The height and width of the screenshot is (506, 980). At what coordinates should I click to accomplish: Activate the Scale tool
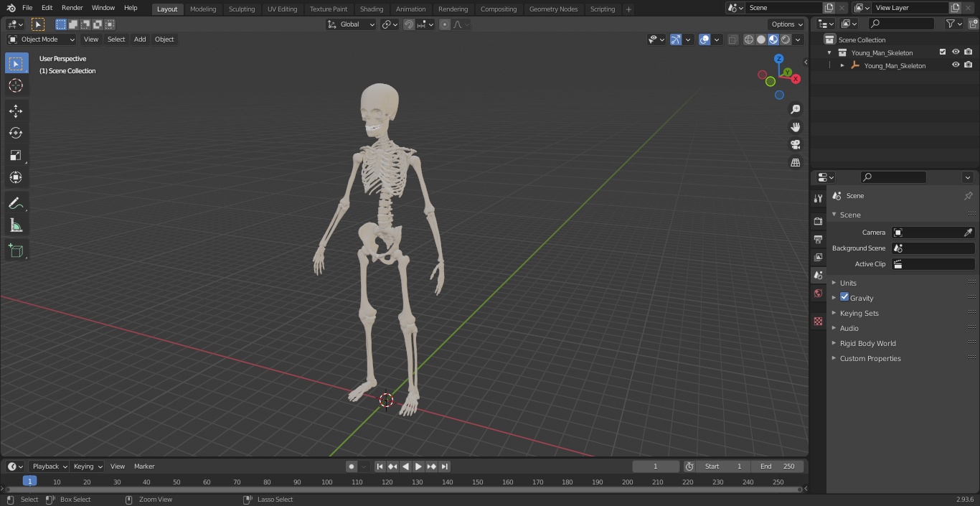[16, 155]
